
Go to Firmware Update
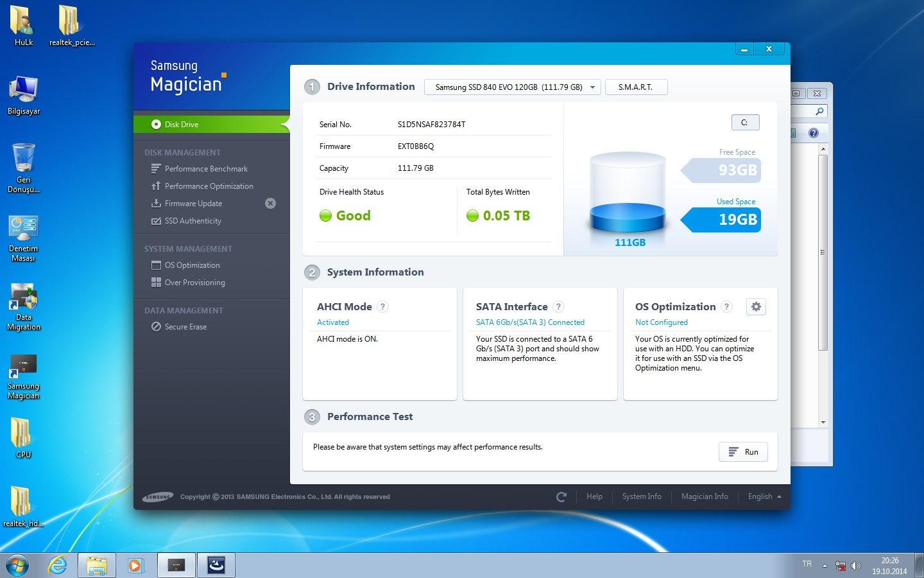pos(193,204)
